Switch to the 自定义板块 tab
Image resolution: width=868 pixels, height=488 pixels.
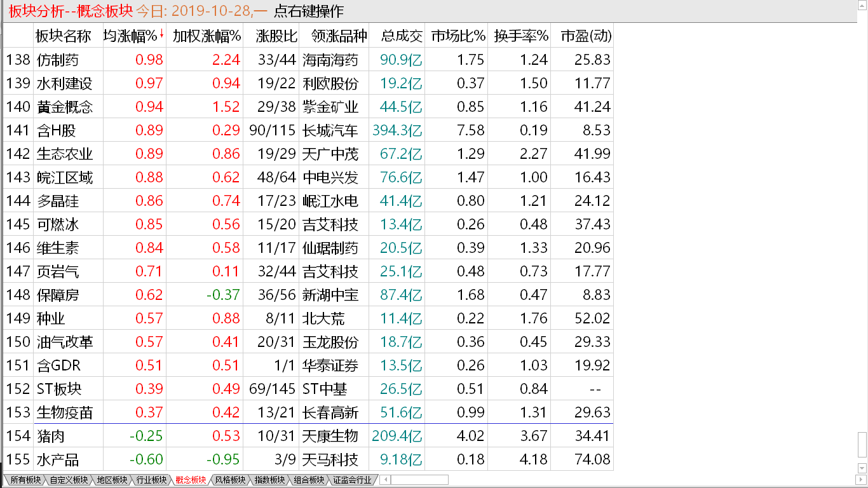click(68, 480)
